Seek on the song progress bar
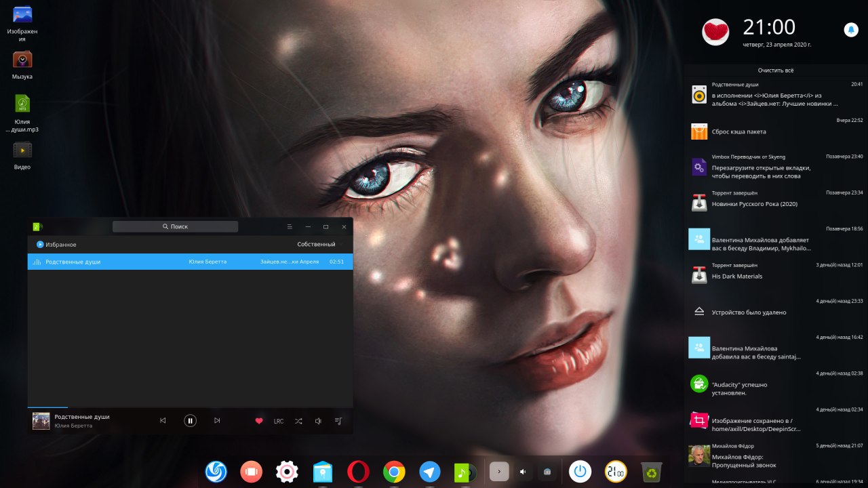 click(190, 407)
